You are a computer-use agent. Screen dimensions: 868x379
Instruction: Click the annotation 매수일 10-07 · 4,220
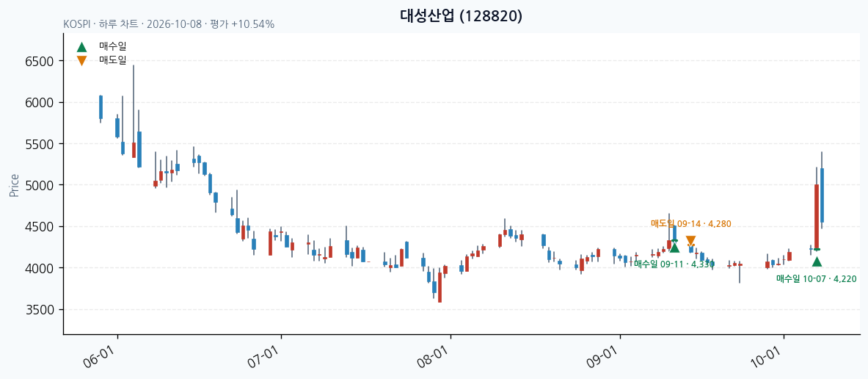point(816,278)
